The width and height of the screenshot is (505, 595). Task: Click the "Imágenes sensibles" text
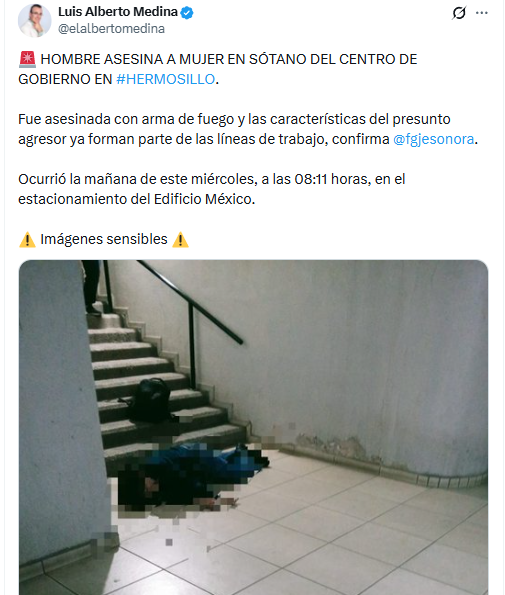pyautogui.click(x=104, y=239)
